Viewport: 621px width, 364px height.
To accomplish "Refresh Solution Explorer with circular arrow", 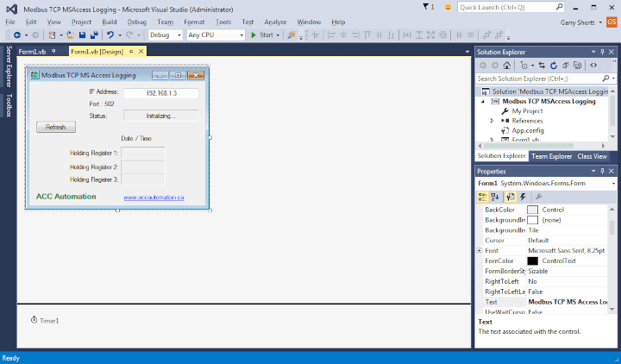I will tap(554, 66).
